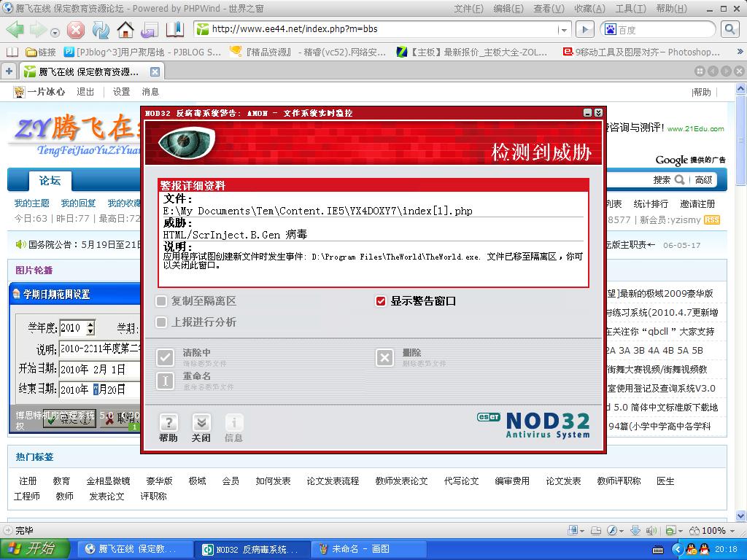This screenshot has width=747, height=560.
Task: Enable the 上报进行分析 checkbox
Action: tap(161, 322)
